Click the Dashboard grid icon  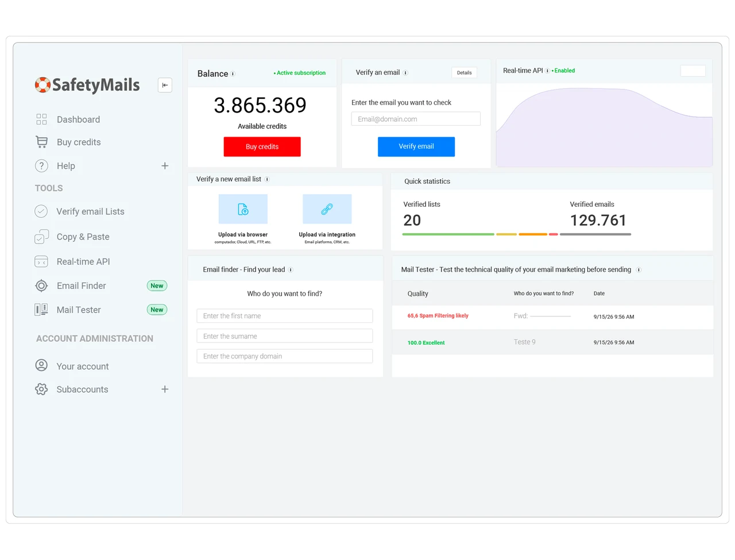[41, 119]
